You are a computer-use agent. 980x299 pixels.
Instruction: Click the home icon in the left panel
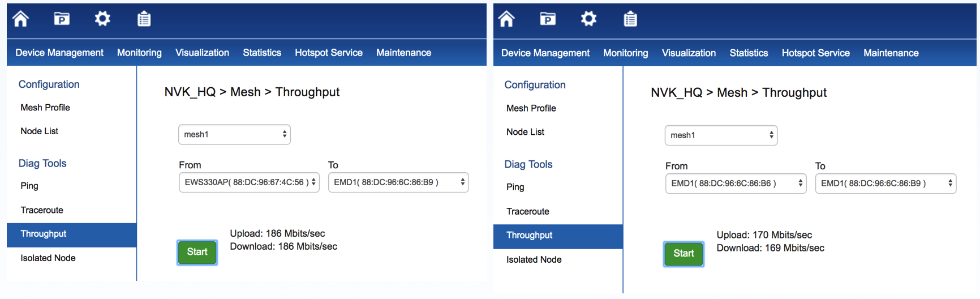(x=21, y=19)
